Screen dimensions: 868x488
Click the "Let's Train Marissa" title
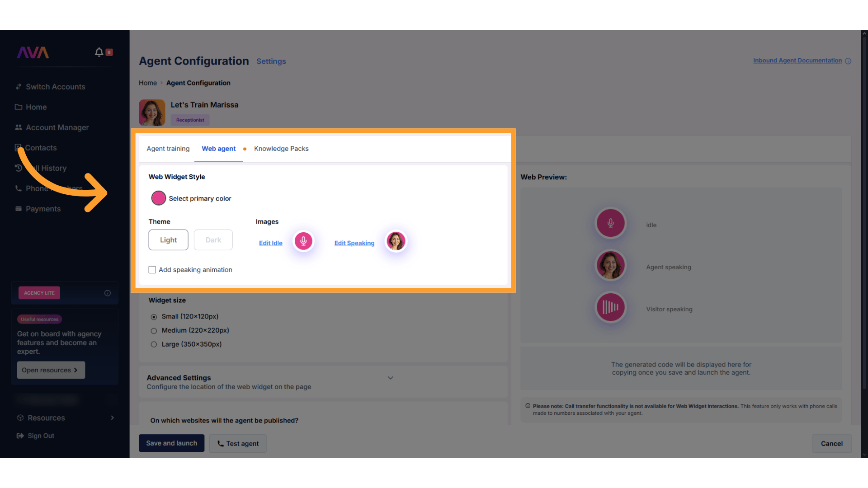(x=204, y=105)
